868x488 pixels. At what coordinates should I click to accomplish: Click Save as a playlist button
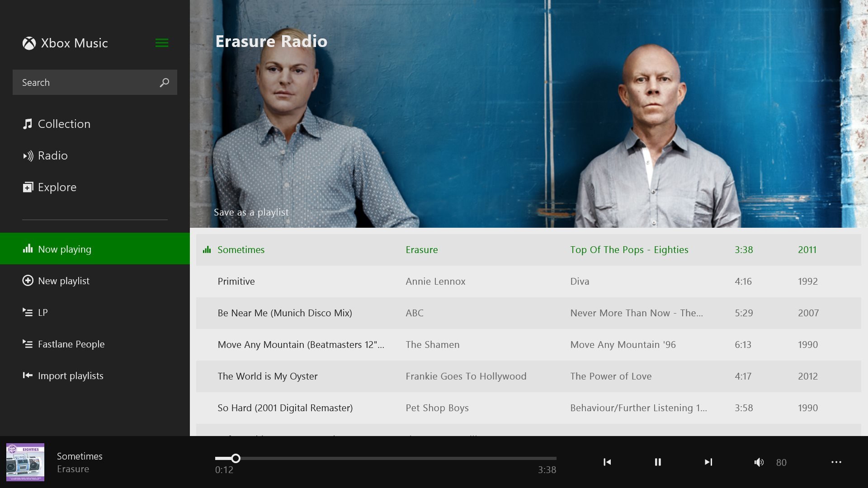[251, 211]
